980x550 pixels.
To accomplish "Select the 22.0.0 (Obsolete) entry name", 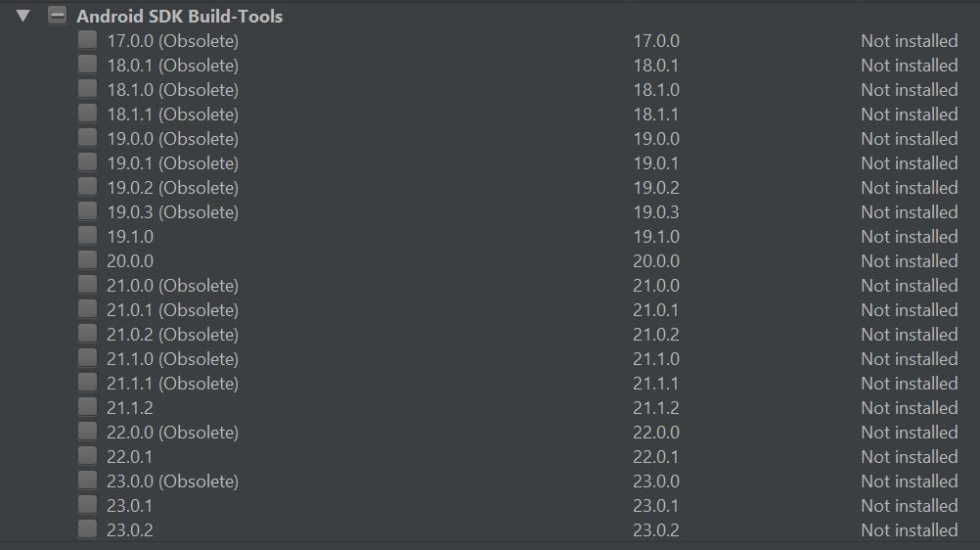I will pyautogui.click(x=172, y=433).
